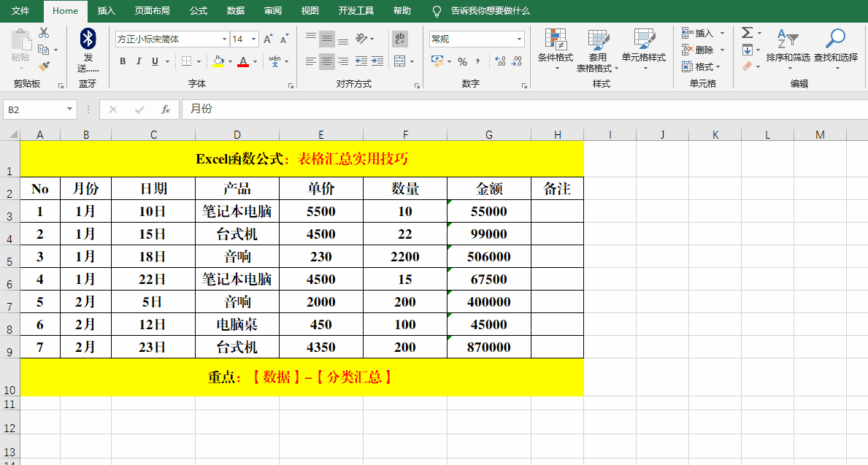This screenshot has width=868, height=465.
Task: Open 查找和选择 find and select
Action: click(x=836, y=50)
